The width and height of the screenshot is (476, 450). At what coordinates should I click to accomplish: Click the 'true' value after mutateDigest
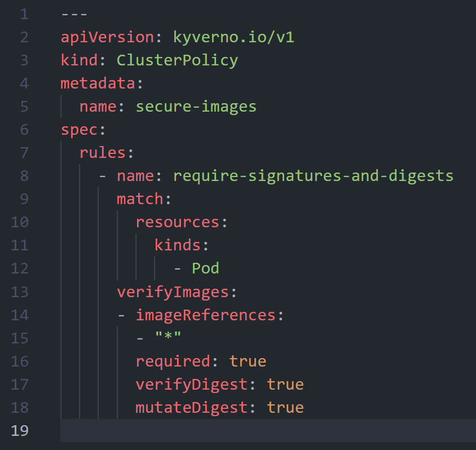285,408
